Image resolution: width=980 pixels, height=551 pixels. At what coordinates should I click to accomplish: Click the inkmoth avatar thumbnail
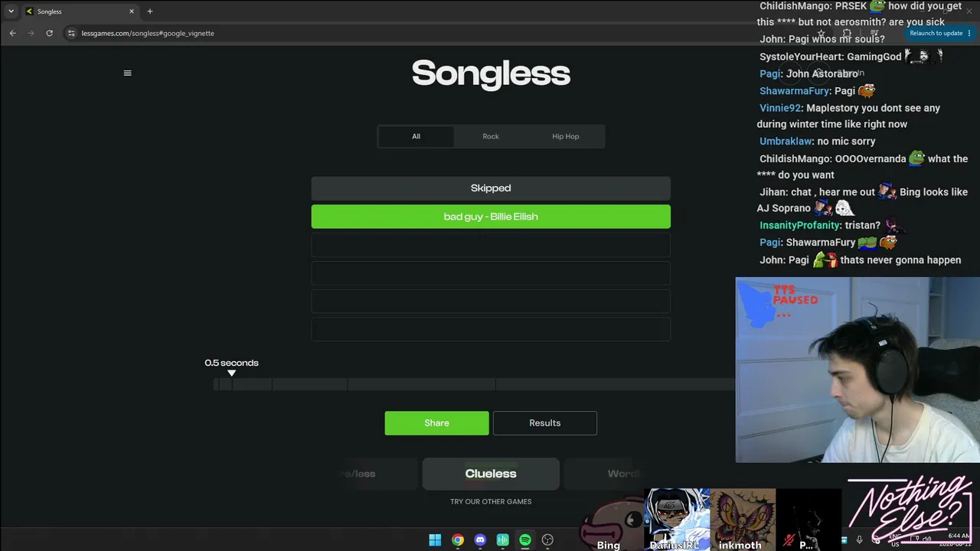coord(743,520)
